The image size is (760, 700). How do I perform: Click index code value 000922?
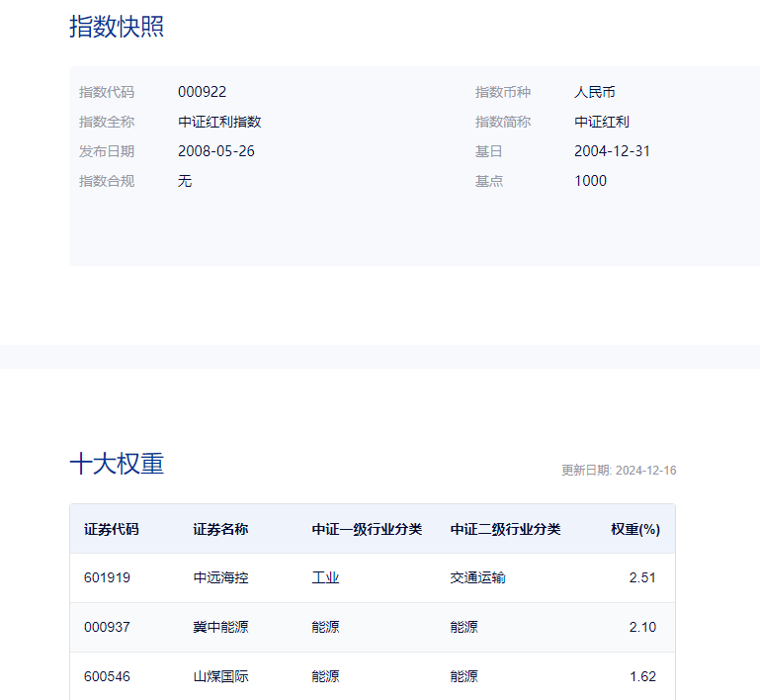coord(202,92)
